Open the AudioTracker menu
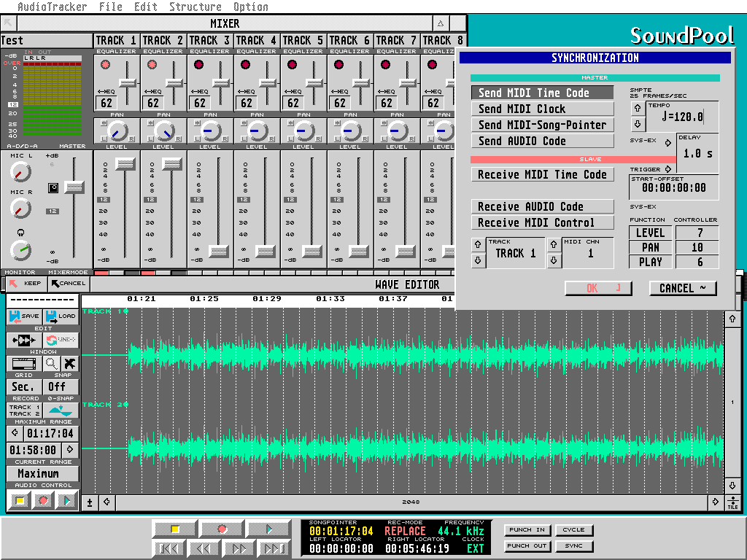The image size is (747, 560). (x=53, y=7)
